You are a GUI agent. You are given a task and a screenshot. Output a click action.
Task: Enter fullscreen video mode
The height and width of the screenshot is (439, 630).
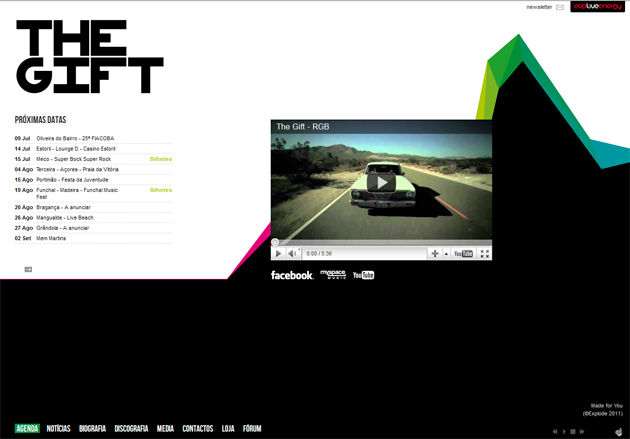(485, 253)
